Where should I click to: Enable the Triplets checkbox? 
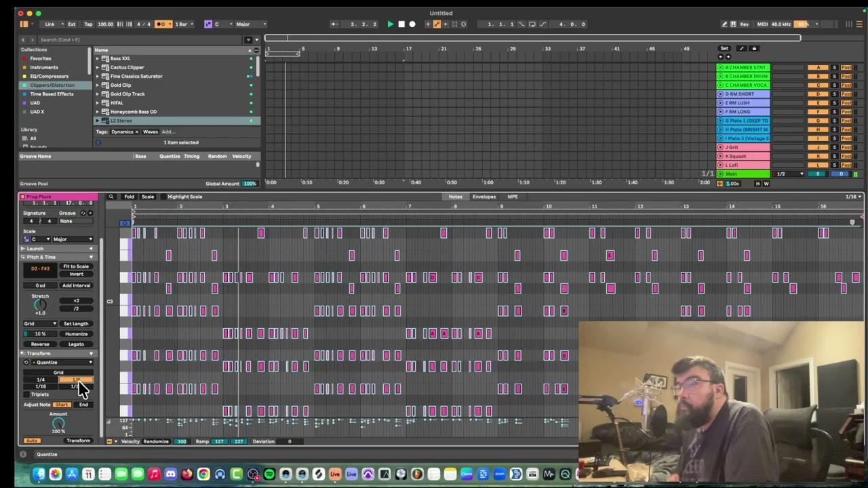click(x=27, y=394)
